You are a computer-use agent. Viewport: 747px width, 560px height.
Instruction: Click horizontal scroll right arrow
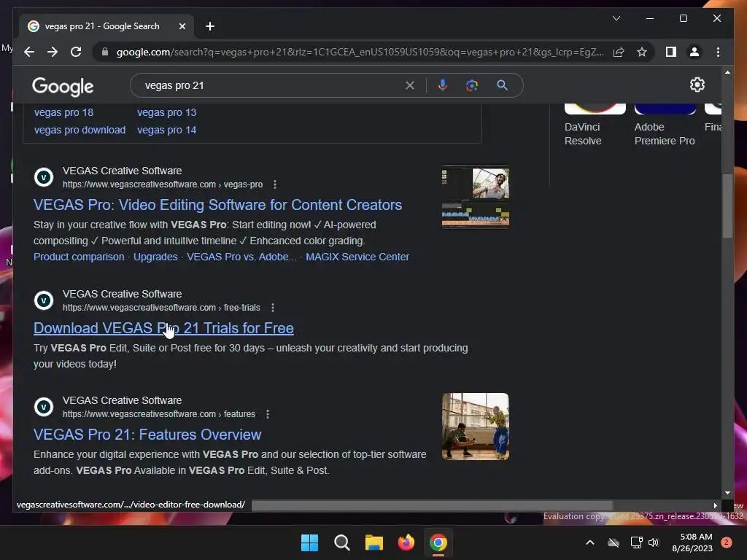715,505
